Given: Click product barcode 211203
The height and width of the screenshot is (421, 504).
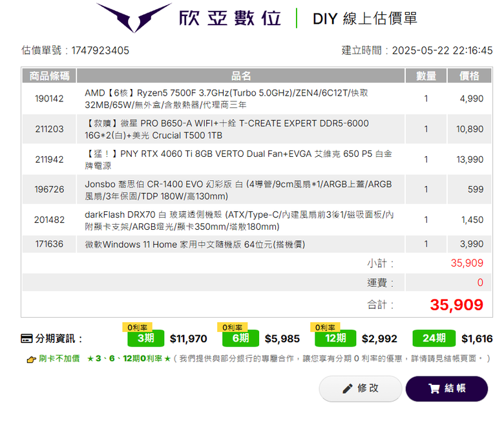Looking at the screenshot, I should click(49, 129).
